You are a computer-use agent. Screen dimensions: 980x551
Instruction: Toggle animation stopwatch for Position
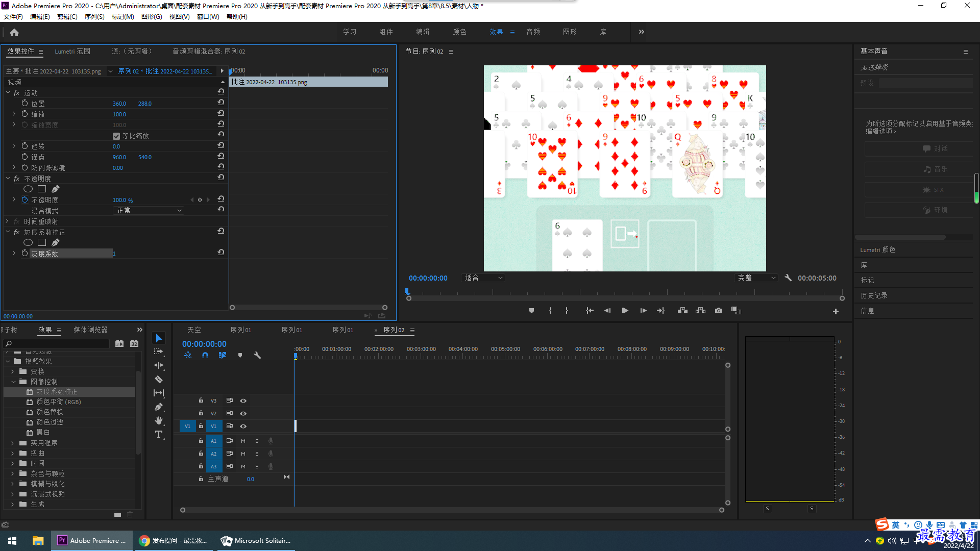click(24, 103)
